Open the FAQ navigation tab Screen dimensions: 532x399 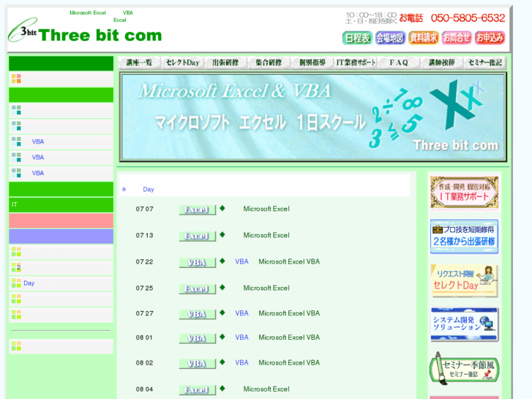399,63
